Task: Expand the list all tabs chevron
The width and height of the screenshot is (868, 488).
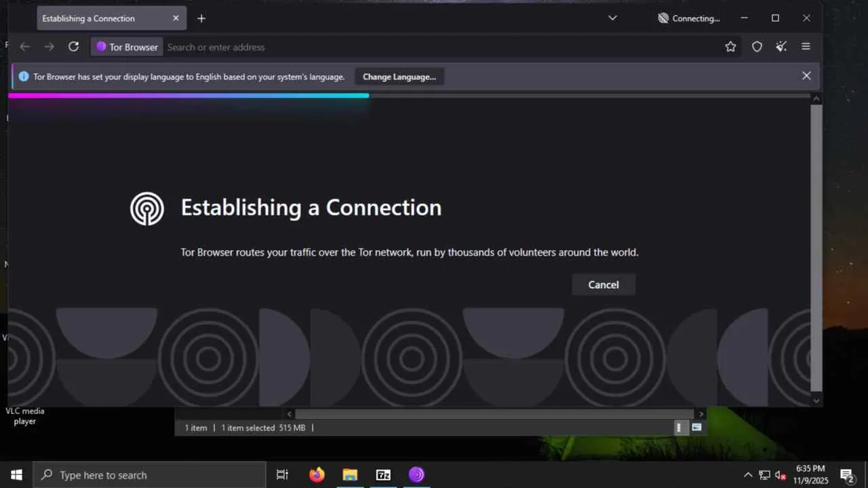Action: click(612, 18)
